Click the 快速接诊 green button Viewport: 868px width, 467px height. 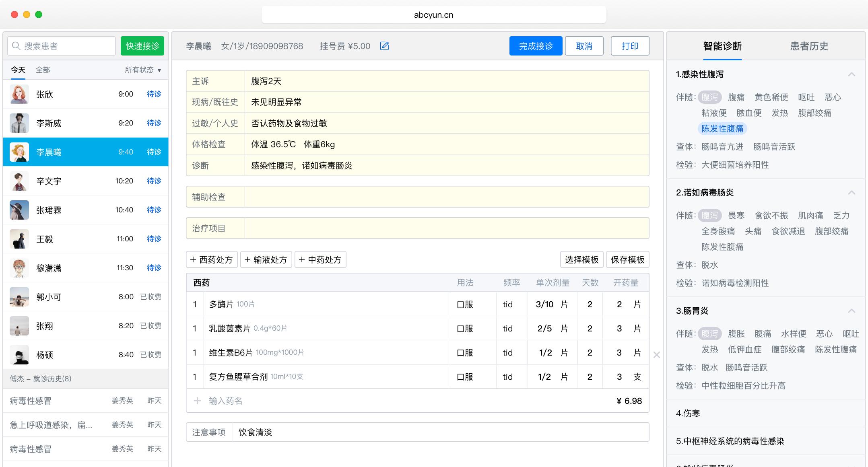pyautogui.click(x=142, y=46)
